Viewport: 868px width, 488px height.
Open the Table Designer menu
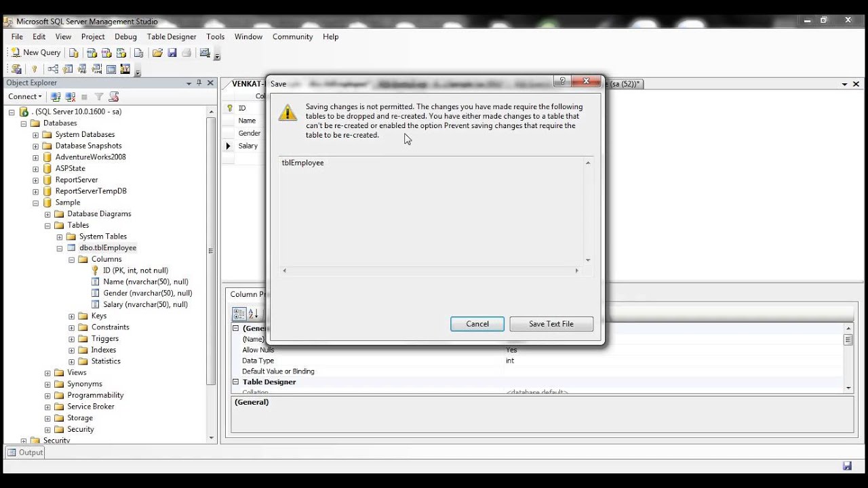click(172, 37)
